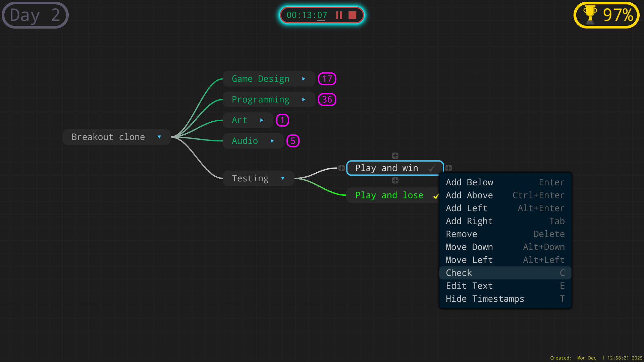
Task: Click the pink count badge showing 36
Action: pos(327,99)
